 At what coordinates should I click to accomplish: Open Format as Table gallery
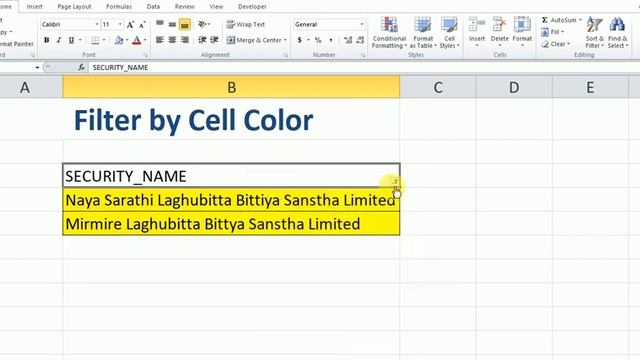(423, 33)
